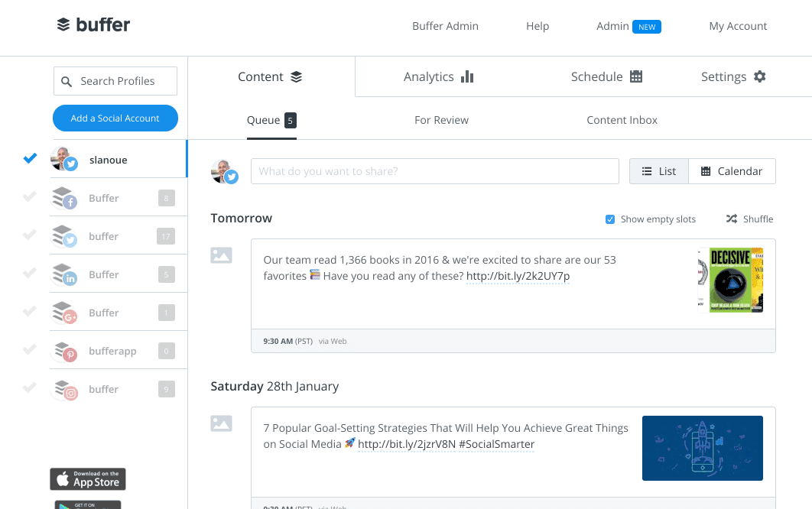Viewport: 812px width, 509px height.
Task: Click the Add a Social Account button
Action: [x=115, y=118]
